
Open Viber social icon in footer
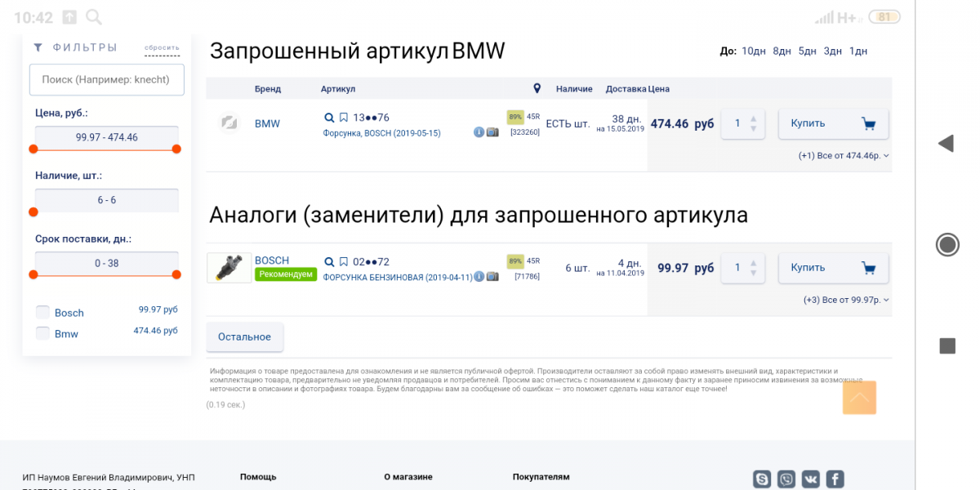[786, 479]
